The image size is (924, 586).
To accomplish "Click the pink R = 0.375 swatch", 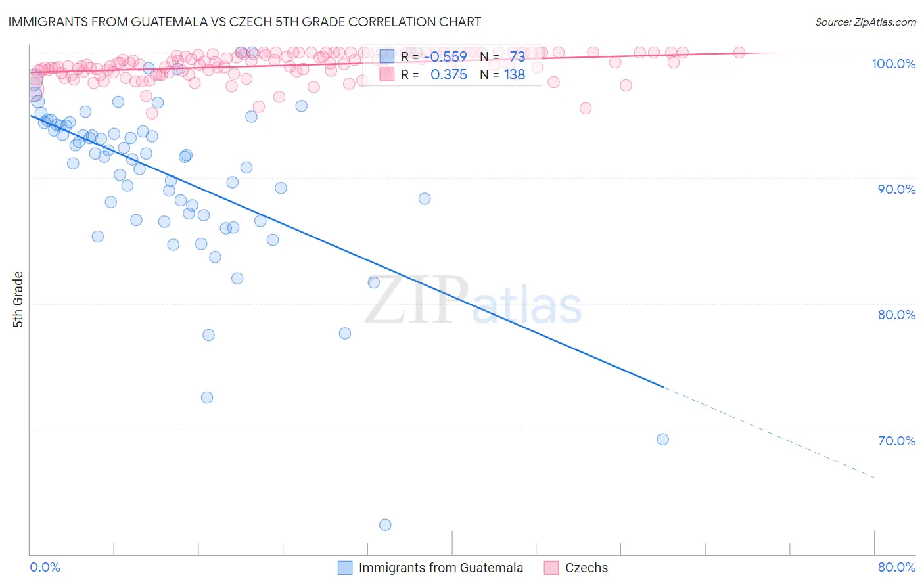I will (x=387, y=74).
